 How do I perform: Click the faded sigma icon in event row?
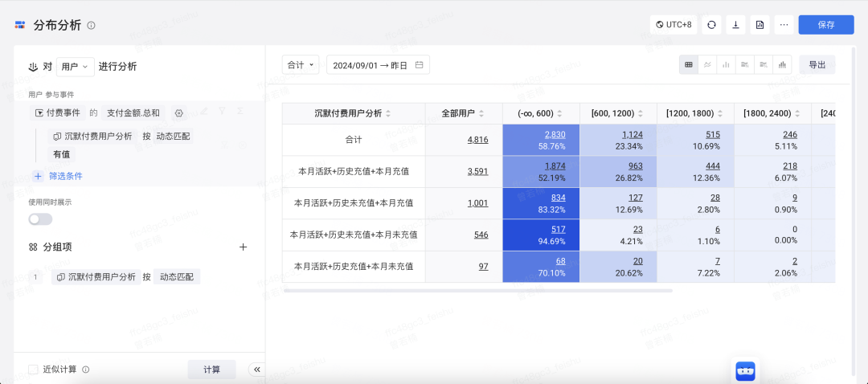240,112
